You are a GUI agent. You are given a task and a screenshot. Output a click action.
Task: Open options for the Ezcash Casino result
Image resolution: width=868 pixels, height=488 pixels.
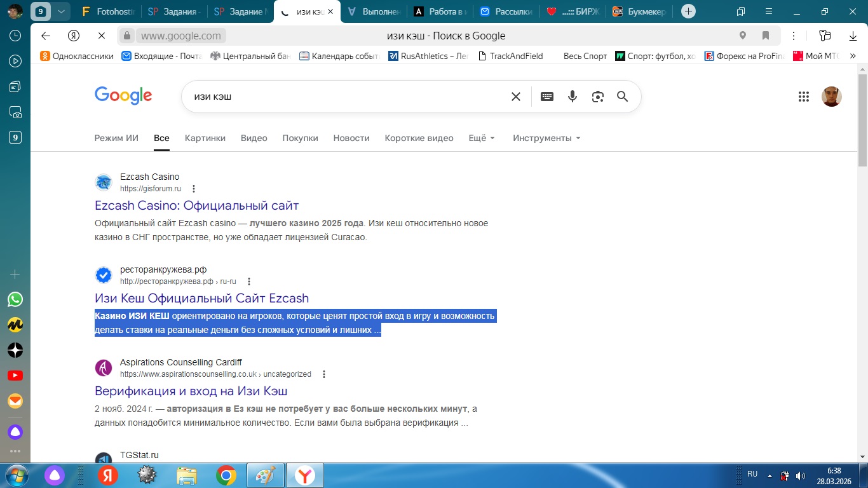tap(194, 189)
